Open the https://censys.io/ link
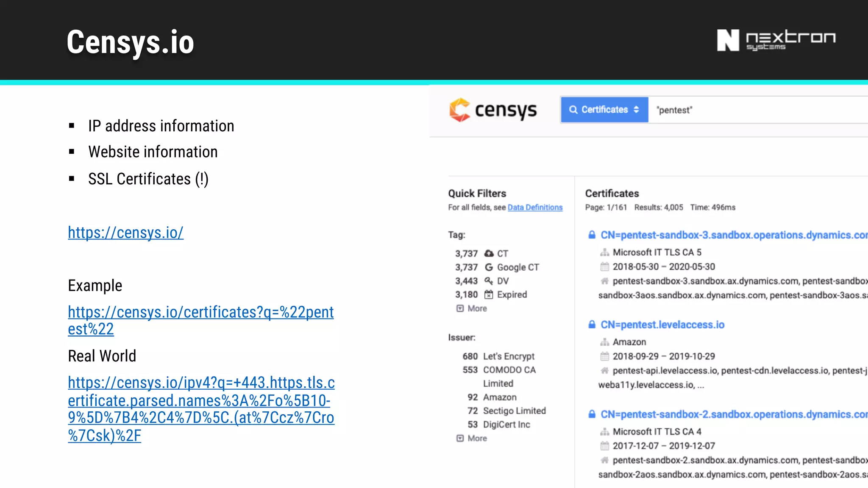The height and width of the screenshot is (488, 868). [125, 233]
